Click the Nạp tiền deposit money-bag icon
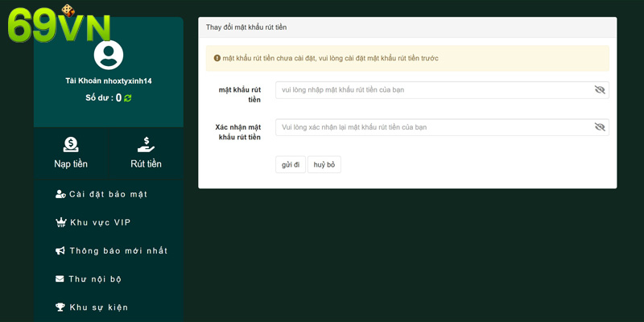Viewport: 644px width, 322px height. (x=71, y=145)
